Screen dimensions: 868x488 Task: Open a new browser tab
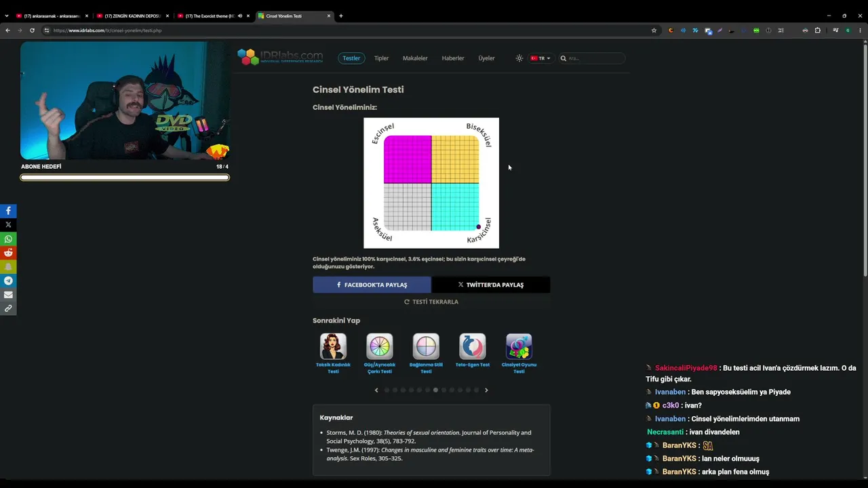coord(340,16)
